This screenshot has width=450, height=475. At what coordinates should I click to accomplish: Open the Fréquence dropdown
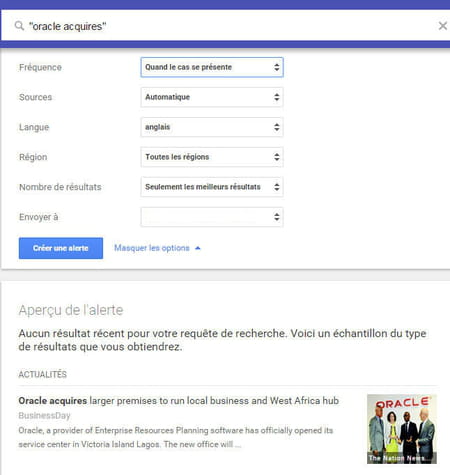coord(212,67)
